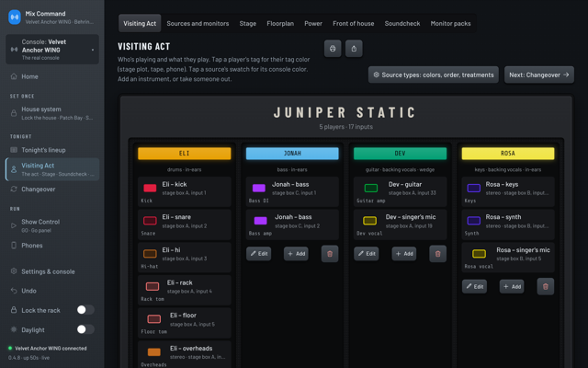Tap the ELI orange player tag
588x368 pixels.
184,154
